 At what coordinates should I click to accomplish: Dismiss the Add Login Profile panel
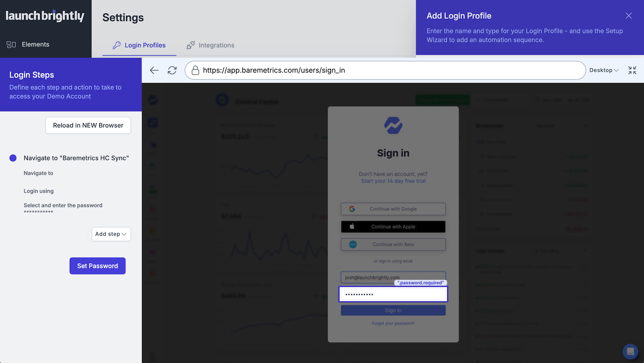click(628, 16)
